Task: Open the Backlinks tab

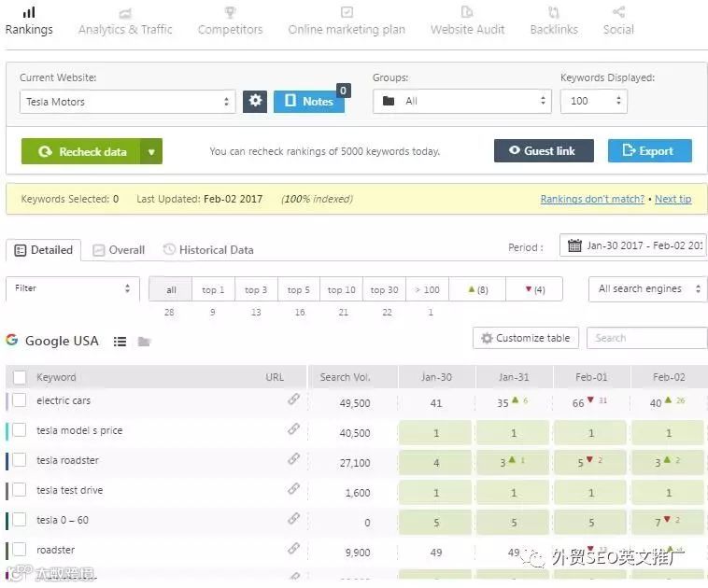Action: 554,21
